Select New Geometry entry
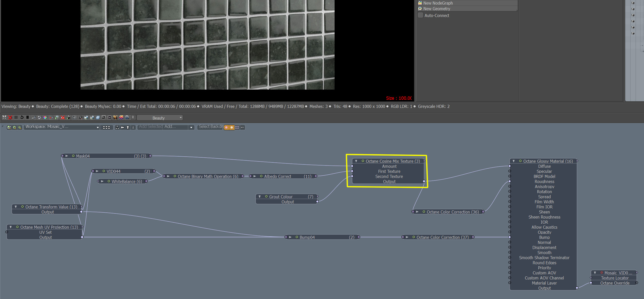 (x=436, y=9)
